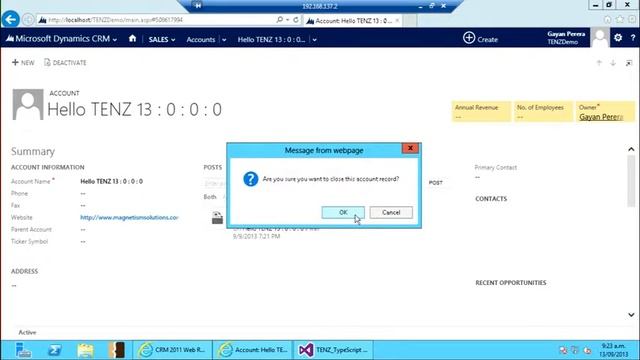Click Hello TENZ breadcrumb in navigation bar

(271, 40)
